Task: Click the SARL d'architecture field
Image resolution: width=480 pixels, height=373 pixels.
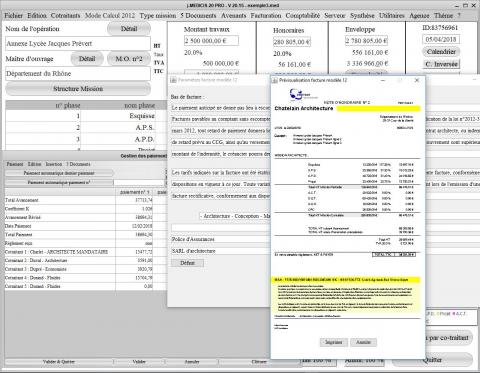Action: pyautogui.click(x=220, y=251)
